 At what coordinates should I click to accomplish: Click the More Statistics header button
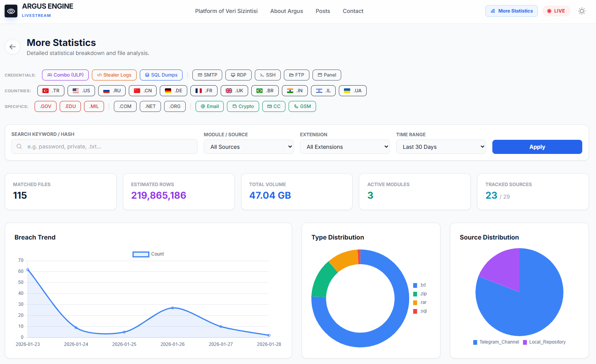512,11
